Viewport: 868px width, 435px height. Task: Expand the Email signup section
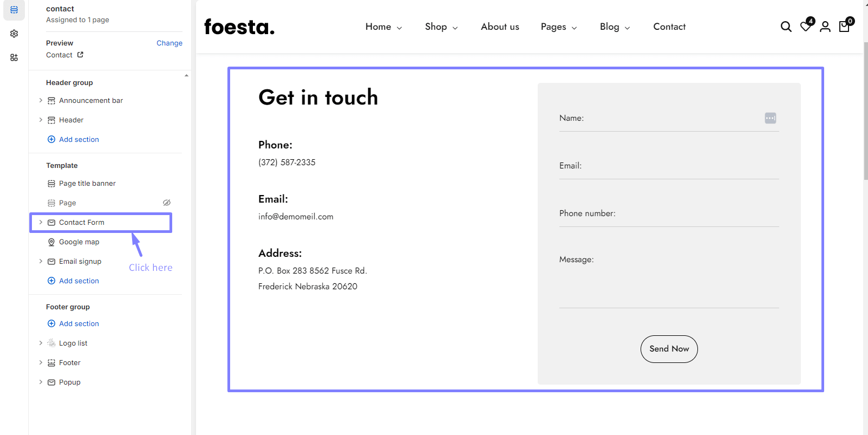(x=41, y=261)
